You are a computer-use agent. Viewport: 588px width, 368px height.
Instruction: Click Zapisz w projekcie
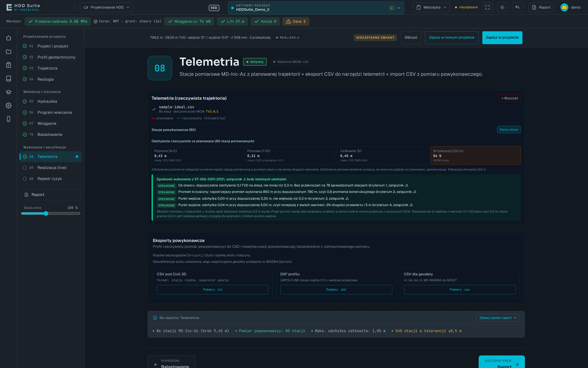point(502,38)
